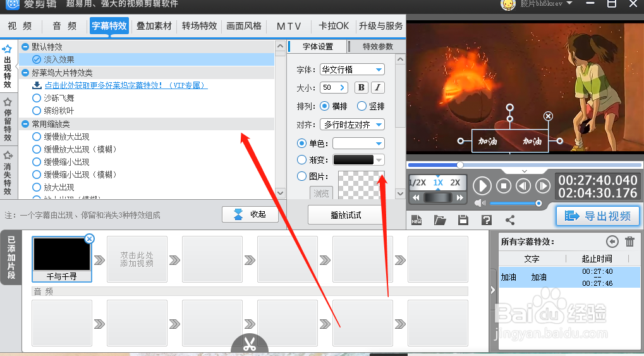Image resolution: width=644 pixels, height=356 pixels.
Task: Play the preview video
Action: point(482,187)
